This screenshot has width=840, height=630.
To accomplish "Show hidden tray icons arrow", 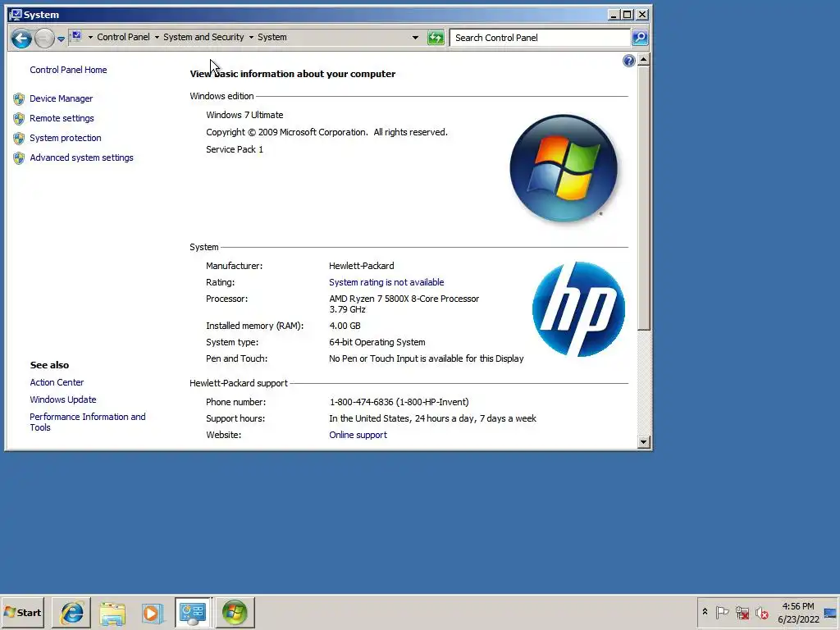I will [x=705, y=612].
